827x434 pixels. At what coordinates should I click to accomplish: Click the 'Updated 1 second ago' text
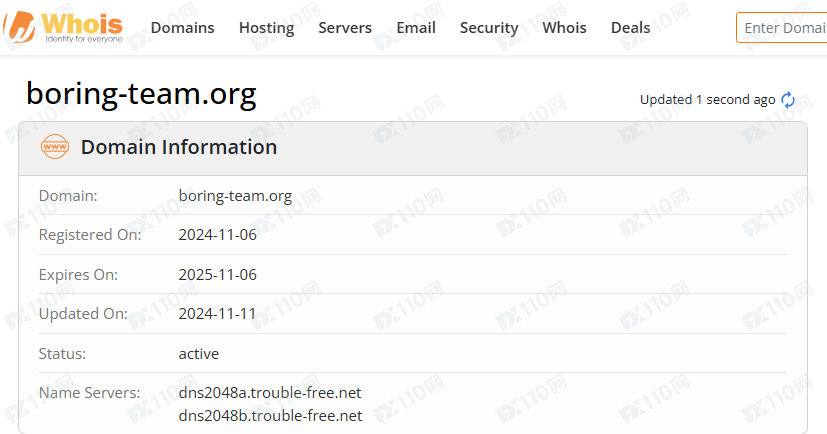(707, 100)
